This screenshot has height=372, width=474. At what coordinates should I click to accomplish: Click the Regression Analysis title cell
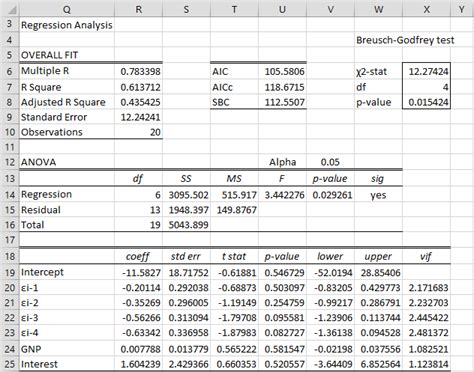pos(67,25)
